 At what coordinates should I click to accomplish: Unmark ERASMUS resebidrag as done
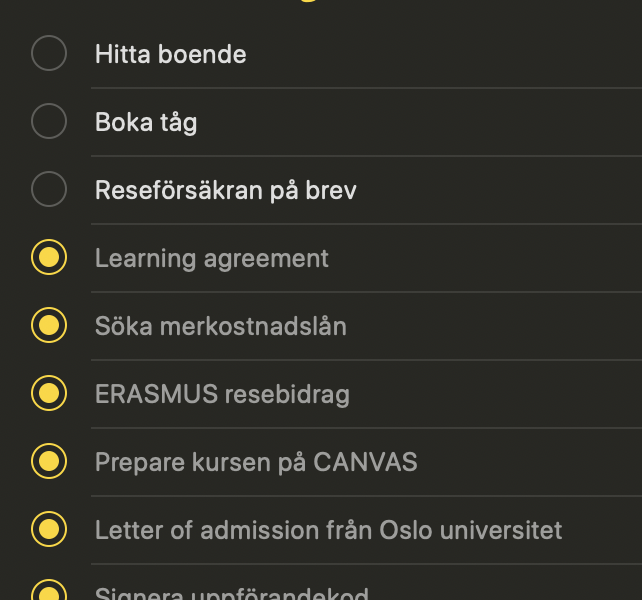click(x=49, y=393)
